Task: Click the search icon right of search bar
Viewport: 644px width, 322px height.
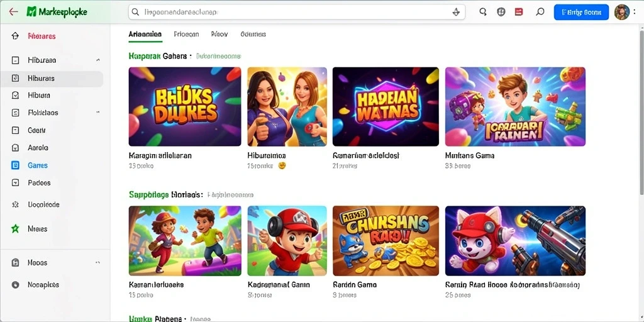Action: click(483, 12)
